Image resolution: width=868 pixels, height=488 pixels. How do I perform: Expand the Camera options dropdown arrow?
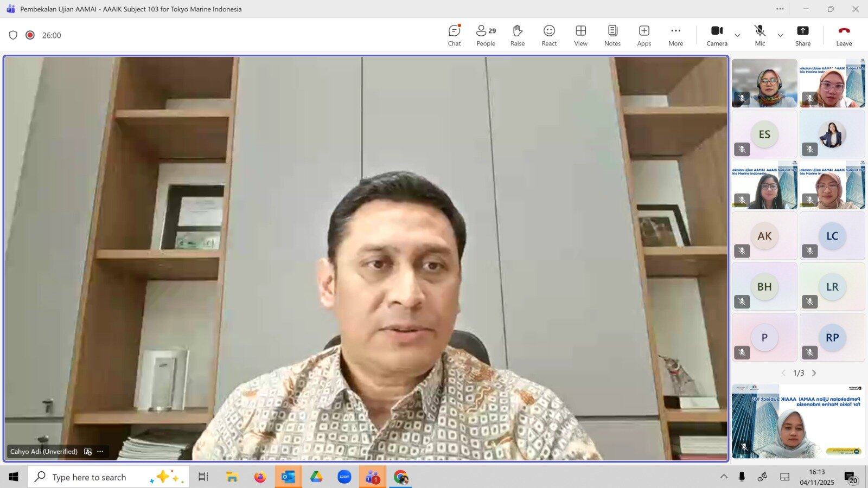pyautogui.click(x=737, y=36)
